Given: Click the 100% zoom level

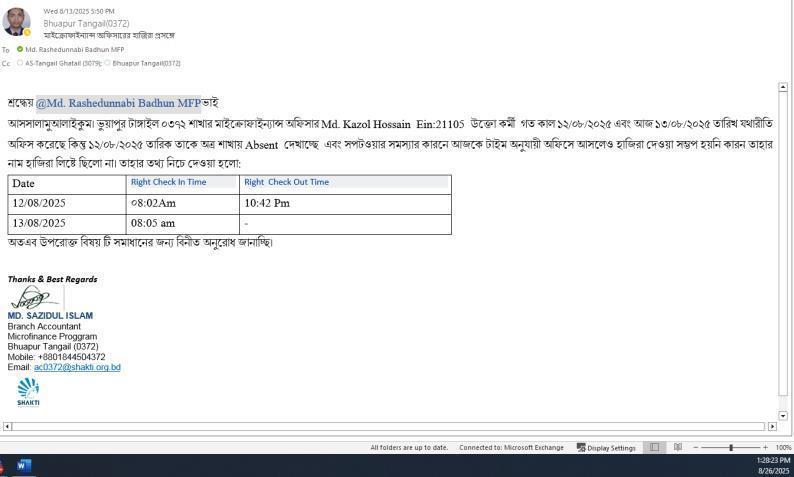Looking at the screenshot, I should coord(783,448).
